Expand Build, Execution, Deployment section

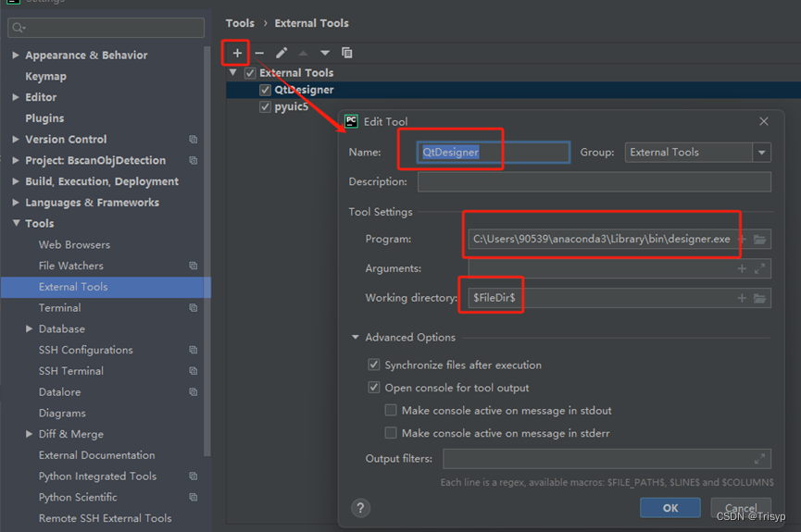click(16, 181)
